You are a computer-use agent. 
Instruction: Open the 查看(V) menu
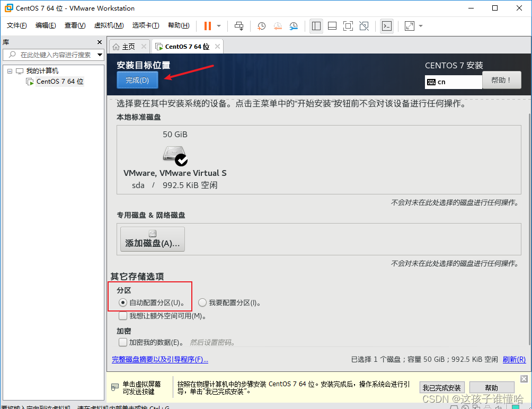click(x=75, y=25)
